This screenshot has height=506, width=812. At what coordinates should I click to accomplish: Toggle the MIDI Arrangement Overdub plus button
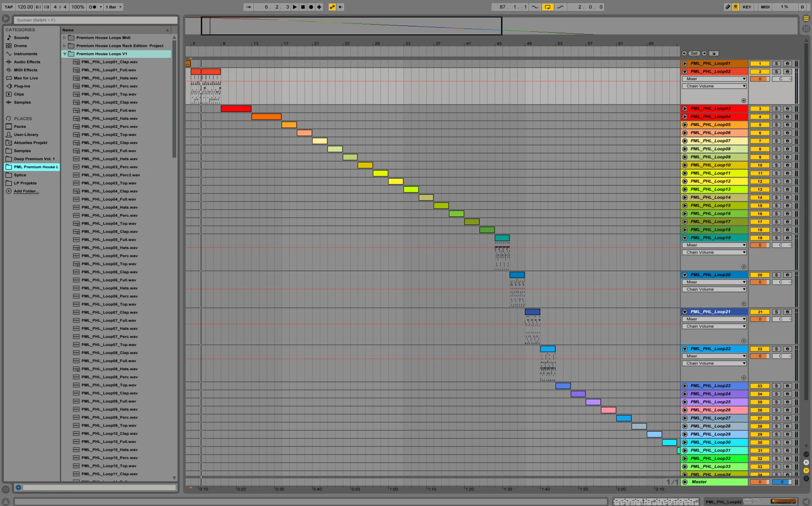319,7
